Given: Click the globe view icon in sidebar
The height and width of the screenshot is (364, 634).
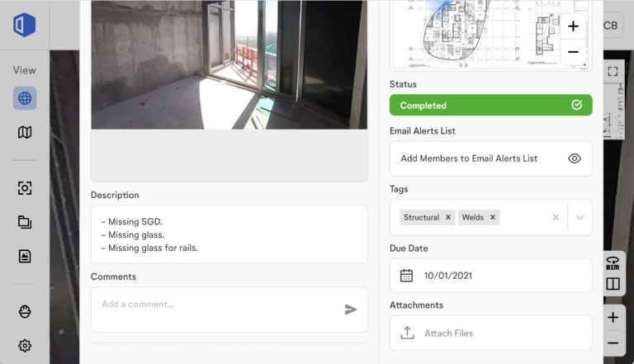Looking at the screenshot, I should point(25,99).
